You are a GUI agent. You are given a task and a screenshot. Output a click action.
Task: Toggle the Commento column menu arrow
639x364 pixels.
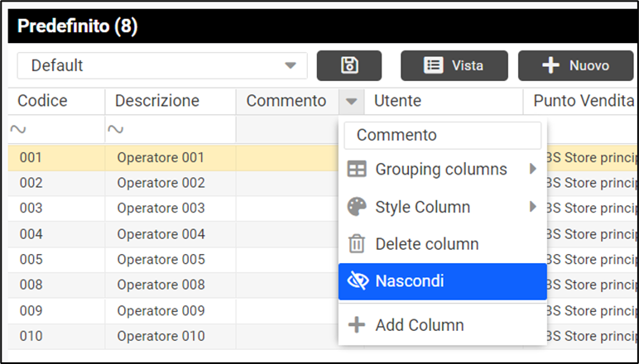(352, 102)
